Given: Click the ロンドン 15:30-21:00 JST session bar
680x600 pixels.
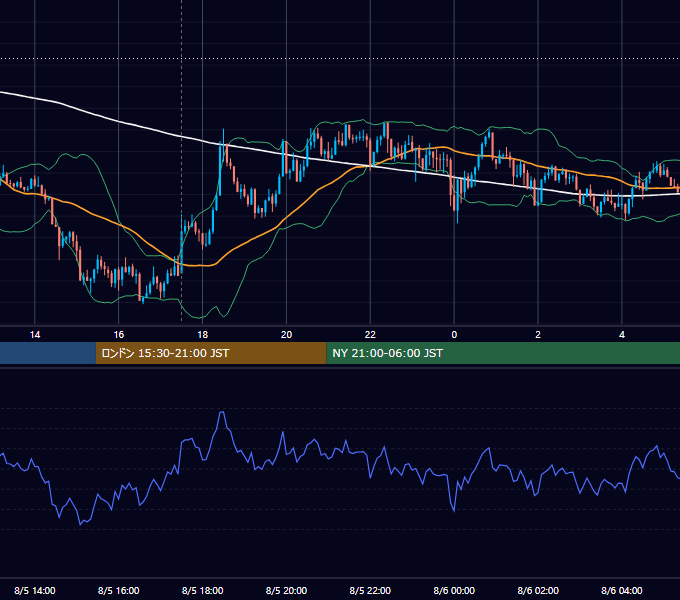Looking at the screenshot, I should (x=211, y=353).
